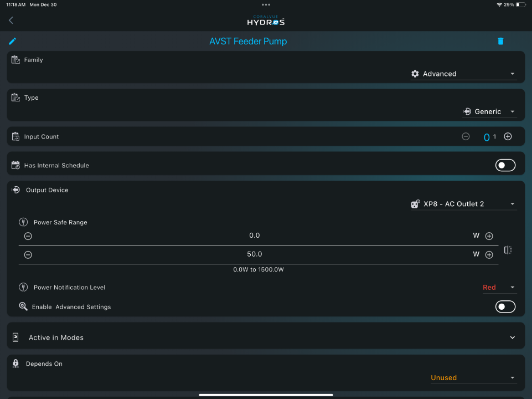This screenshot has width=532, height=399.
Task: Click plus icon for 50.0 W maximum
Action: point(489,255)
